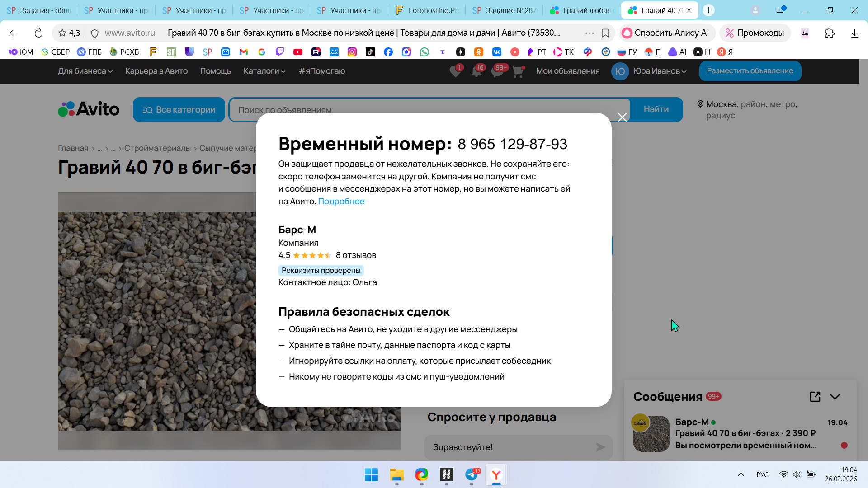
Task: Click the Avito logo
Action: click(89, 109)
